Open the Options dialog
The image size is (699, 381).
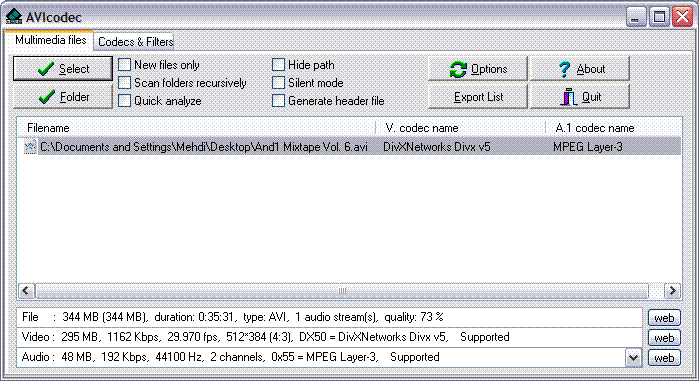(x=477, y=69)
